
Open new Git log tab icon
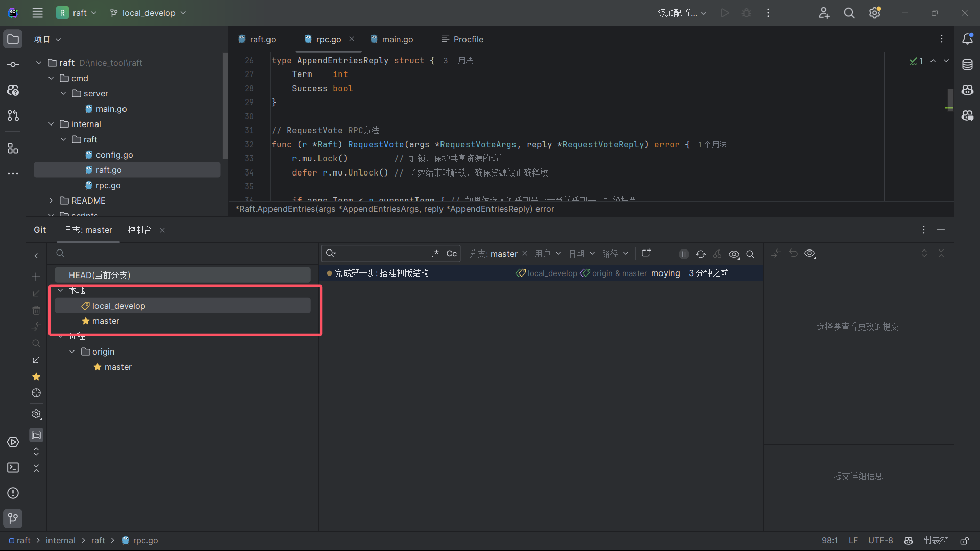[x=646, y=253]
